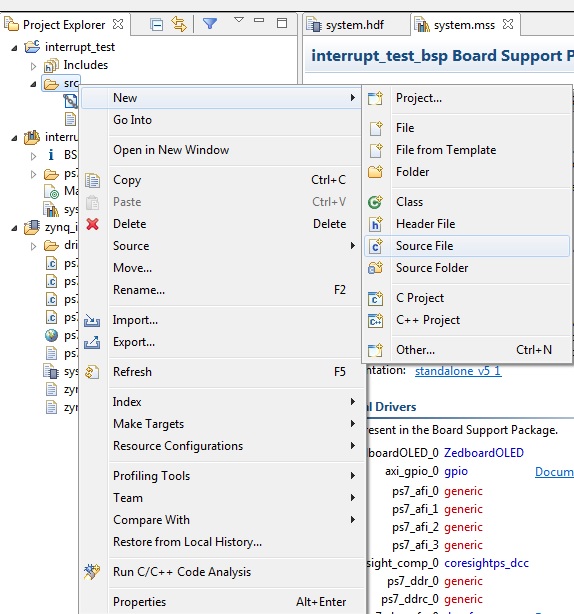Click the red Delete X icon
This screenshot has height=614, width=574.
(x=92, y=224)
